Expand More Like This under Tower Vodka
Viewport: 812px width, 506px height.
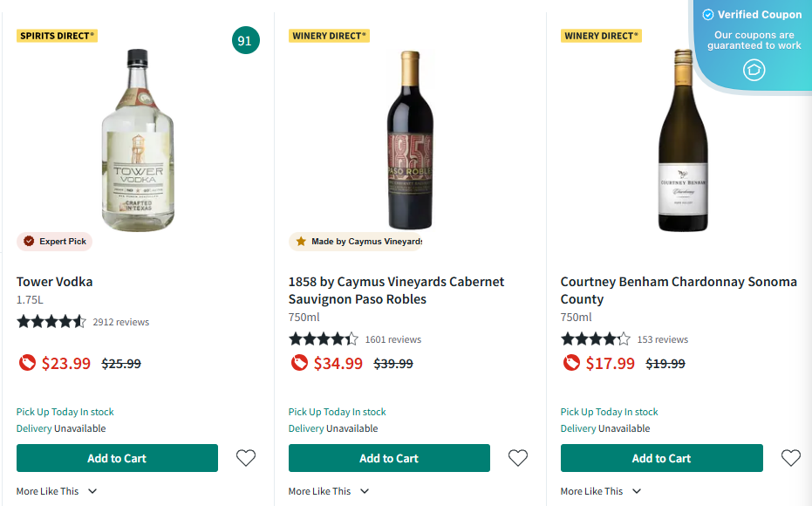click(57, 490)
